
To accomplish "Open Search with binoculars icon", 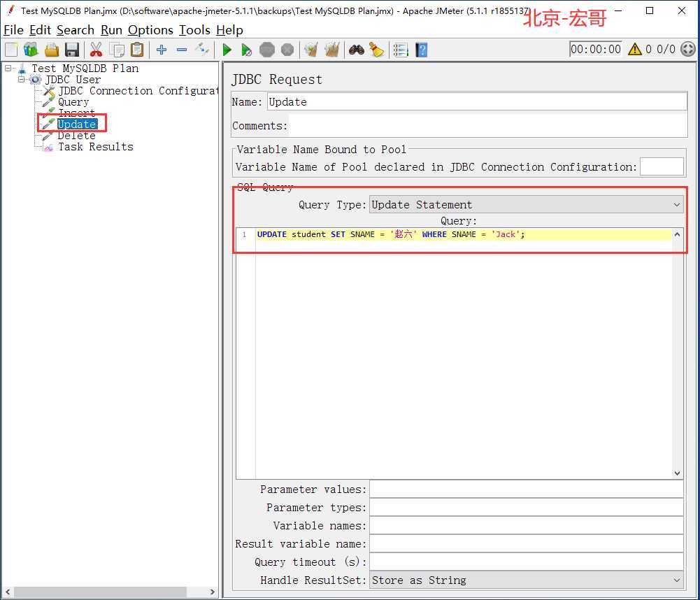I will point(356,50).
